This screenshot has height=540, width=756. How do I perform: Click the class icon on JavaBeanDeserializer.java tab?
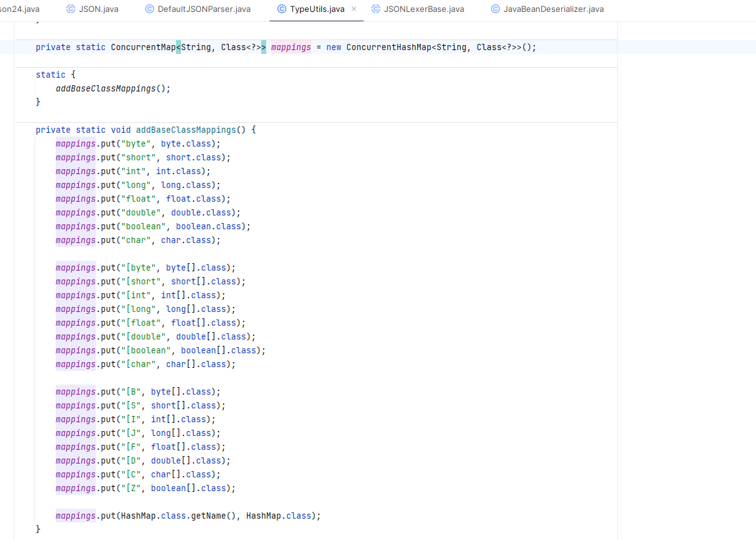tap(495, 9)
